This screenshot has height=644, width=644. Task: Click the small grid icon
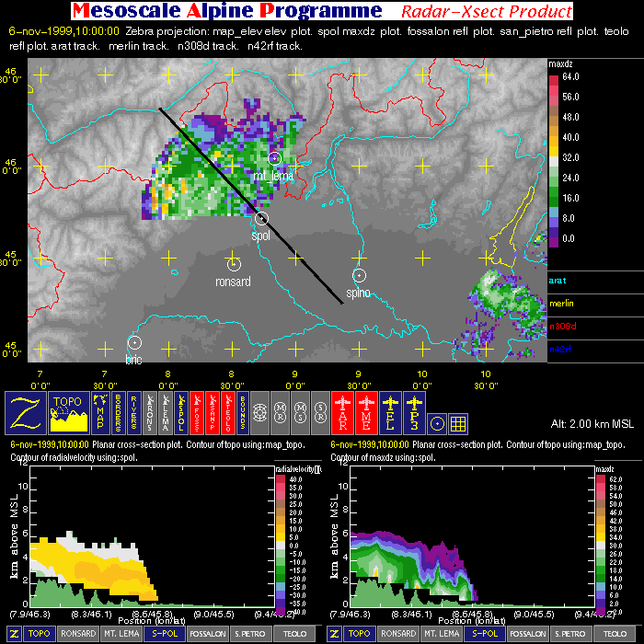coord(458,424)
